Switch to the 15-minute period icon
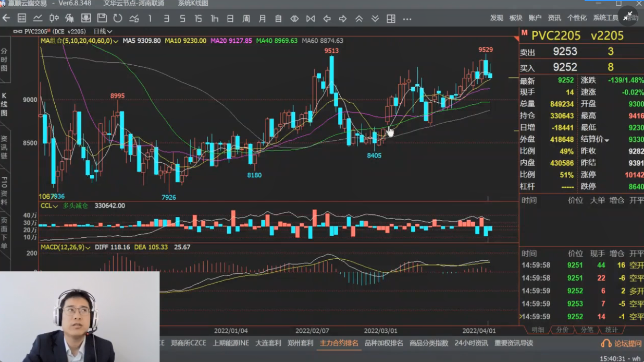Image resolution: width=644 pixels, height=362 pixels. pos(198,18)
